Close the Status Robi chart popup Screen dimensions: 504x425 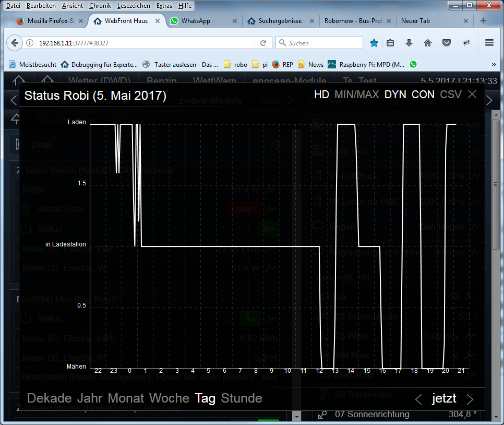point(472,95)
